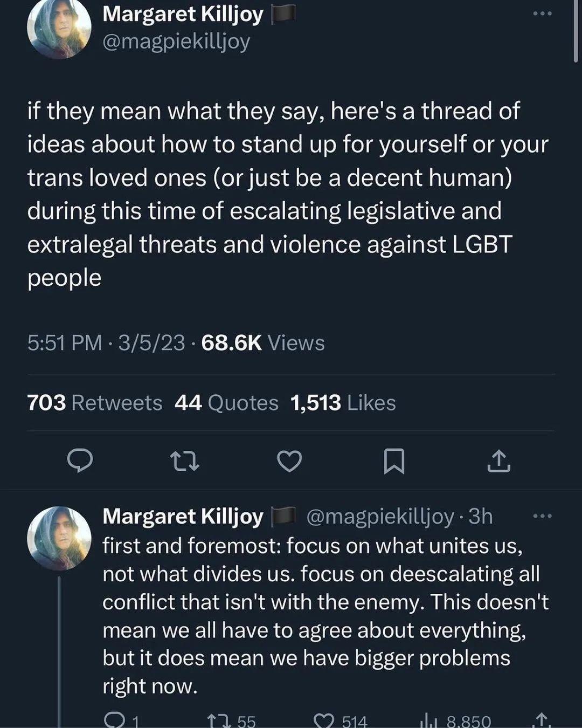Screen dimensions: 582x728
Task: View the 703 Retweets list
Action: point(95,402)
